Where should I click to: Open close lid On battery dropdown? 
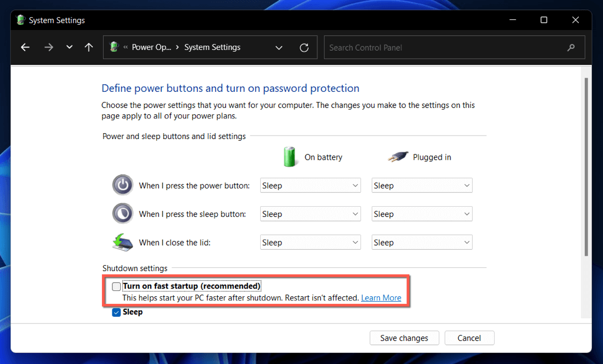(x=310, y=242)
